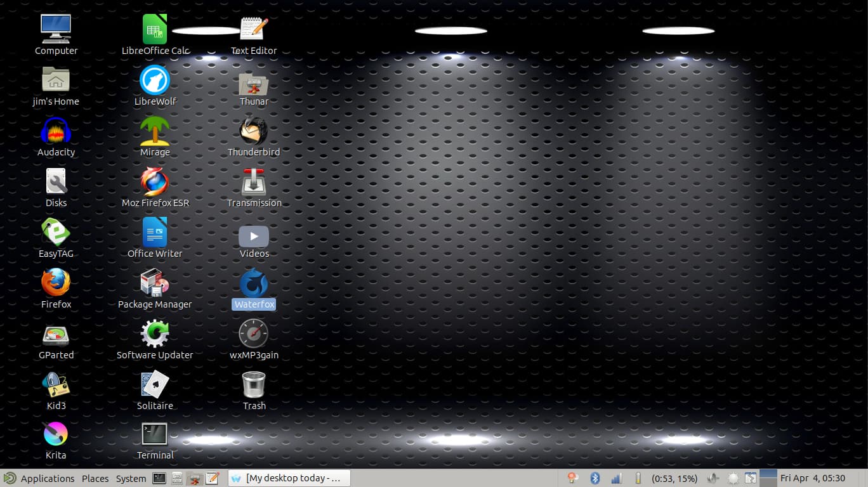Open the brightness sun tray icon
Screen dimensions: 868x487
tap(733, 478)
